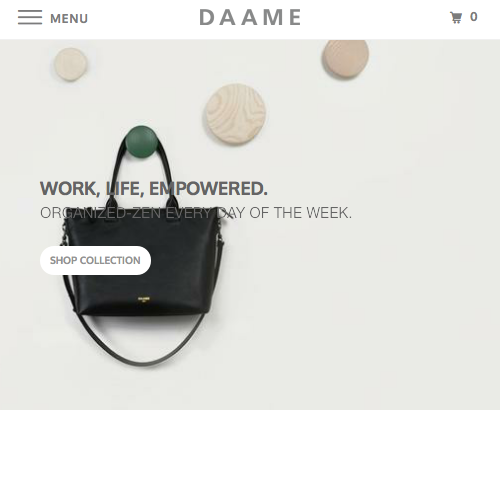This screenshot has width=500, height=500.
Task: Click the letter D in the DAAME logo
Action: 206,17
